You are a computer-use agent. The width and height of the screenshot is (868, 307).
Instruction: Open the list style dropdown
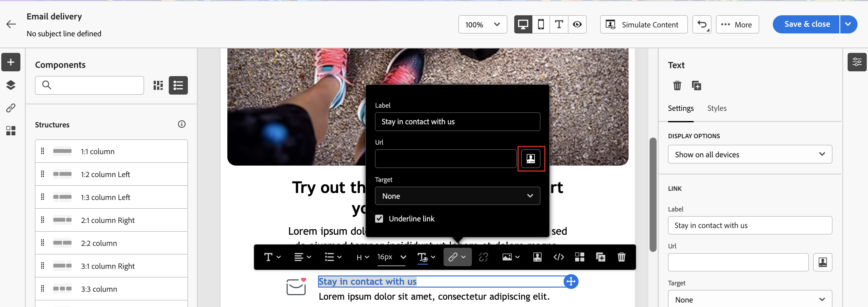333,257
